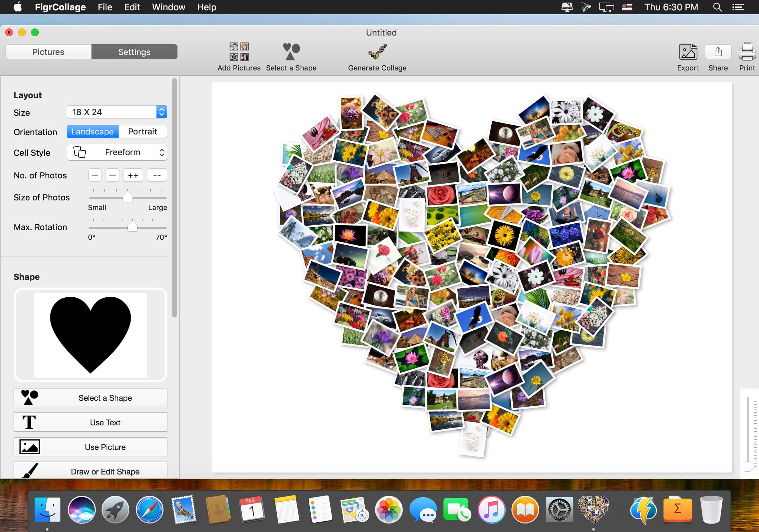Set orientation to Portrait

[x=142, y=132]
